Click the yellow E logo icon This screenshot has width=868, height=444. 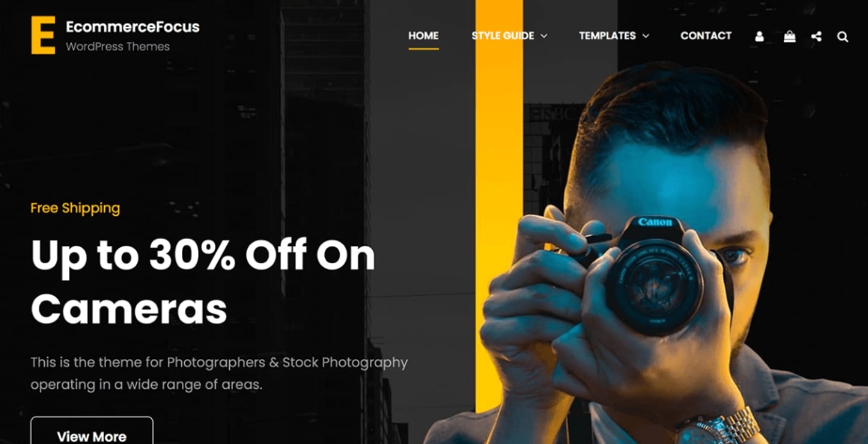(x=43, y=36)
